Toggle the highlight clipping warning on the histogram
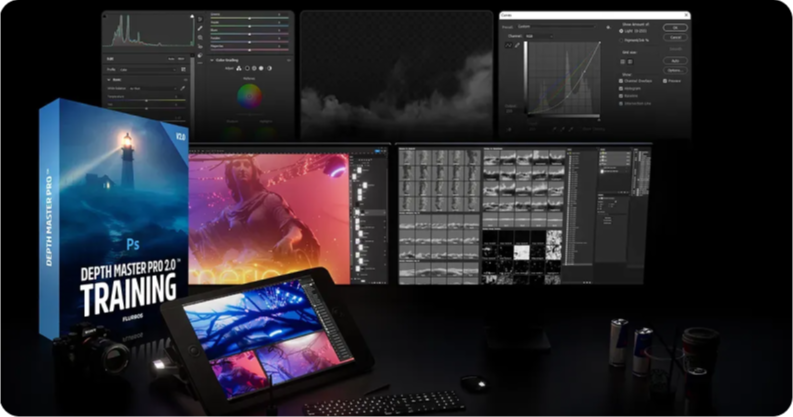Image resolution: width=793 pixels, height=417 pixels. click(192, 16)
